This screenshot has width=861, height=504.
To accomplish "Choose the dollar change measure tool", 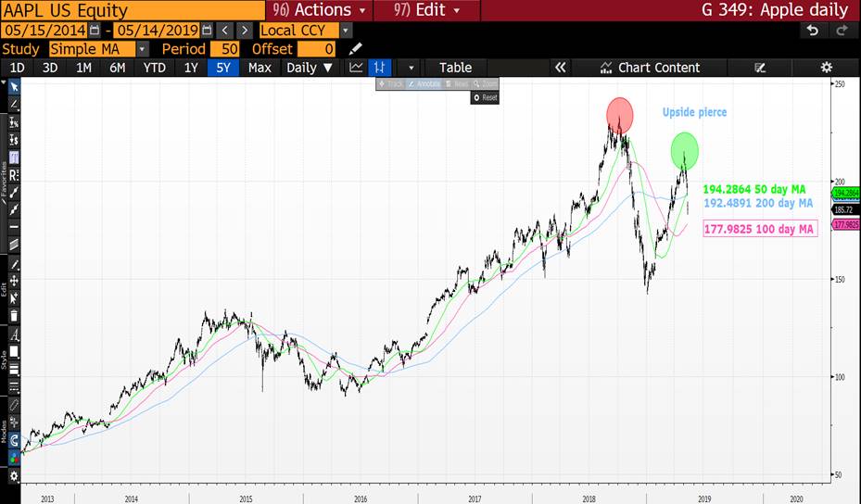I will click(14, 140).
